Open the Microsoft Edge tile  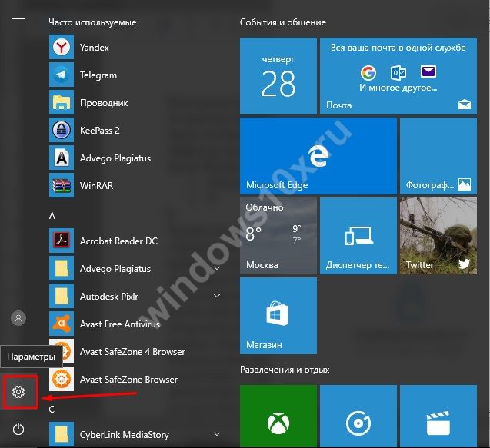318,156
